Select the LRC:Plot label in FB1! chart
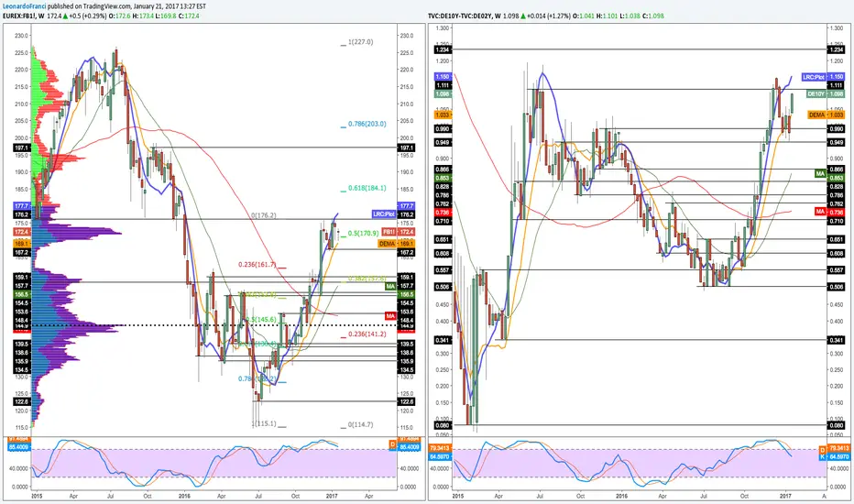Screen dimensions: 854x504 point(383,214)
